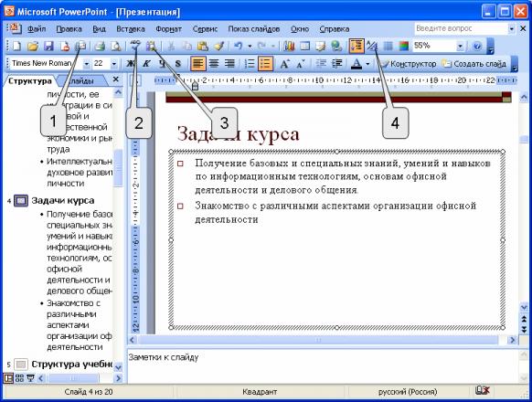Screen dimensions: 532x402
Task: Select the Структура tab
Action: click(30, 81)
